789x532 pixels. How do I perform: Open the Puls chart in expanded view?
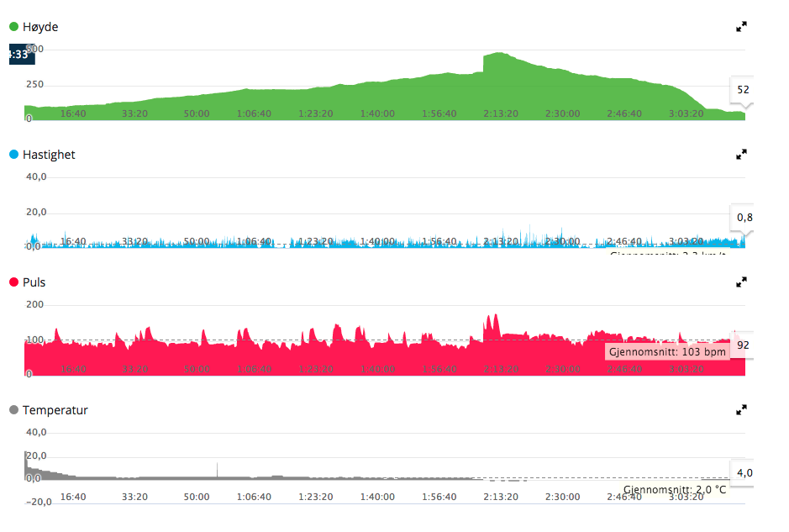(741, 282)
